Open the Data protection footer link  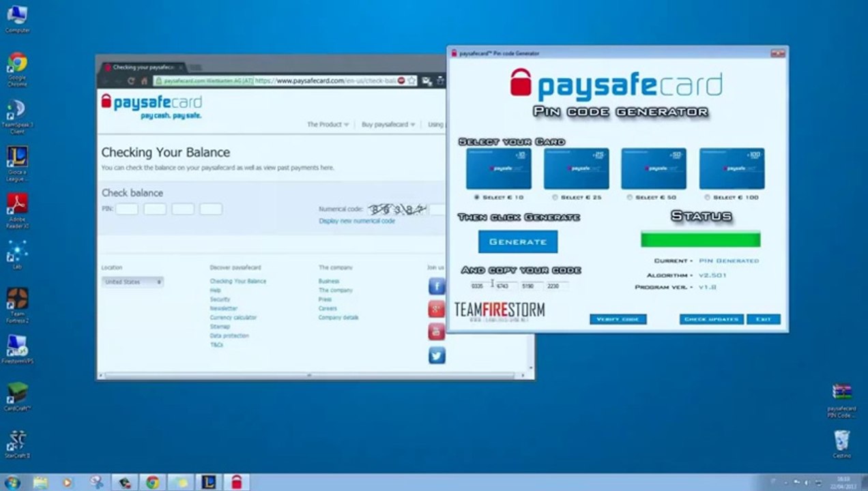229,336
